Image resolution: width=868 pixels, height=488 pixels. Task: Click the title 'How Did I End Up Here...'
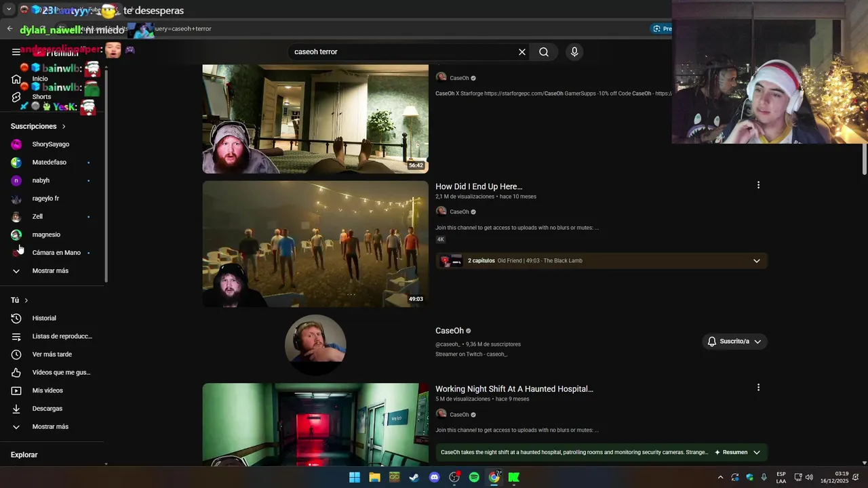479,186
